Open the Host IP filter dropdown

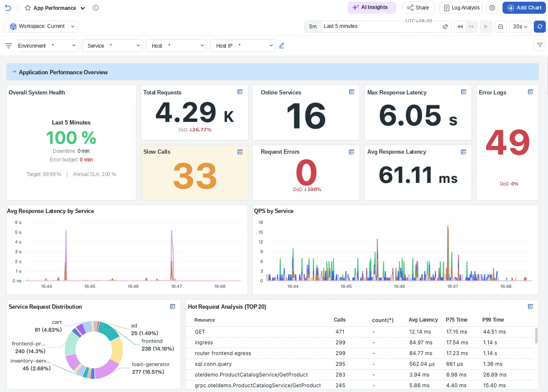[243, 46]
